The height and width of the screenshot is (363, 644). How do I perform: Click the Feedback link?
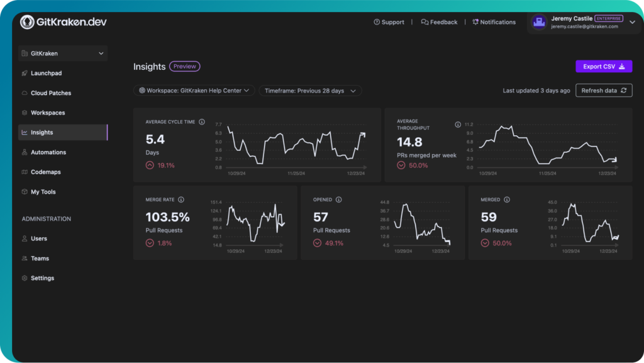tap(439, 22)
